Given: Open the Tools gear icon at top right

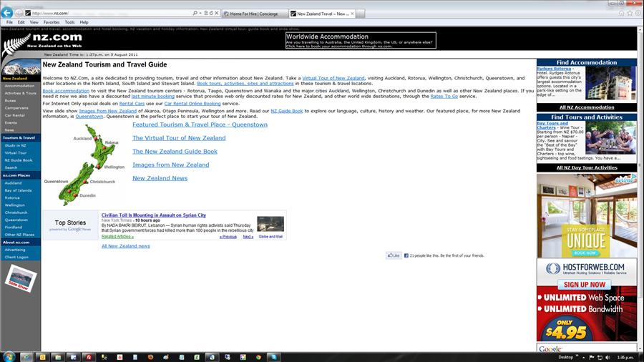Looking at the screenshot, I should 638,13.
